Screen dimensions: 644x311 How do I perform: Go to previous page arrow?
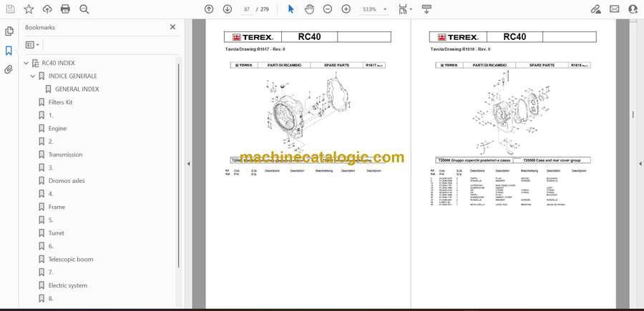tap(209, 9)
